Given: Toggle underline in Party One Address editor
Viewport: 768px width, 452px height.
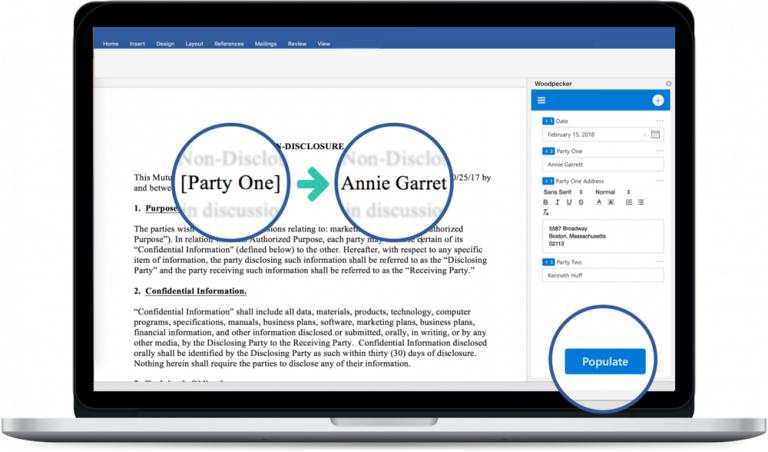Looking at the screenshot, I should (569, 202).
